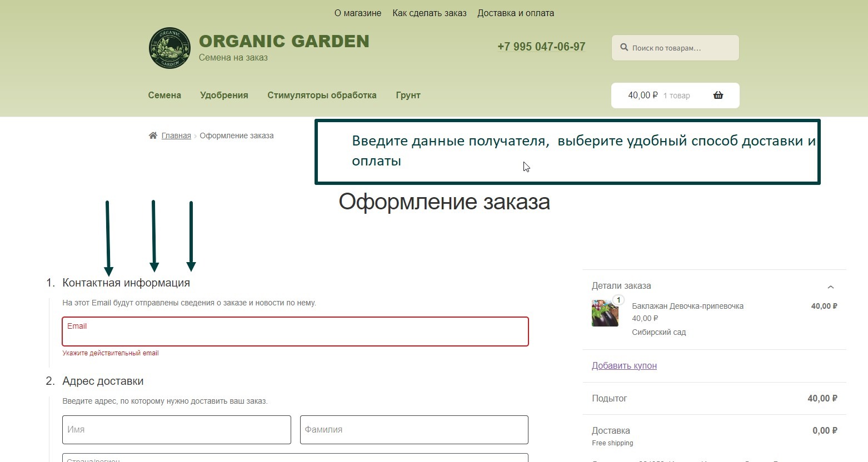Click the Главная breadcrumb link
The image size is (868, 462).
click(176, 135)
